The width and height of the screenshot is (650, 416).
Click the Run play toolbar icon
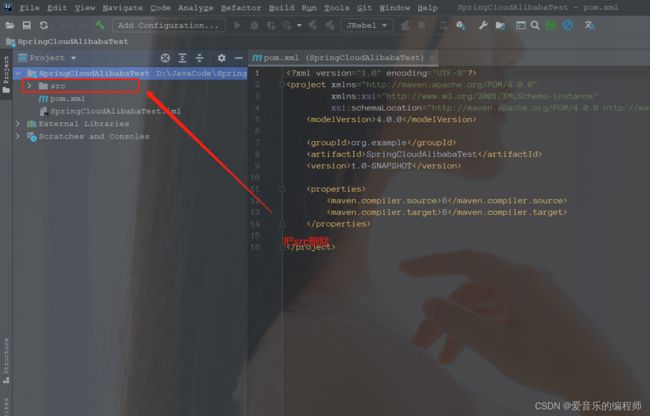pyautogui.click(x=238, y=25)
